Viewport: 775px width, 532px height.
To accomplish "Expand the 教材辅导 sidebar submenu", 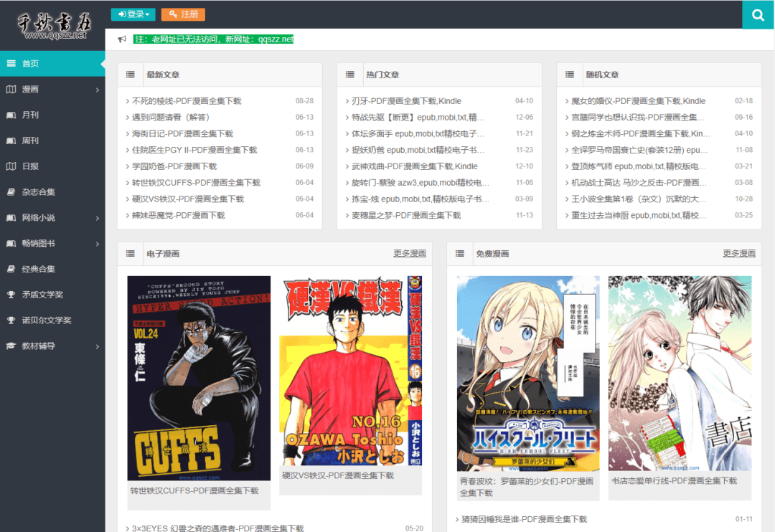I will coord(98,346).
